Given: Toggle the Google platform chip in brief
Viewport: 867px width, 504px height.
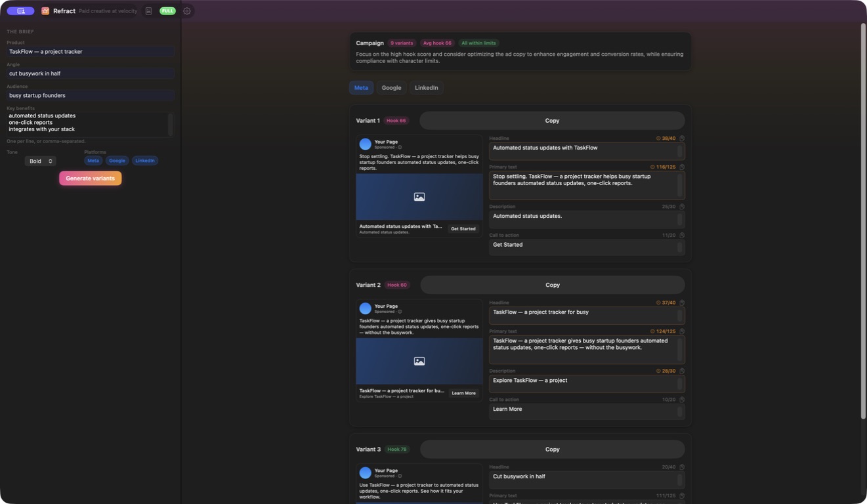Looking at the screenshot, I should point(117,161).
